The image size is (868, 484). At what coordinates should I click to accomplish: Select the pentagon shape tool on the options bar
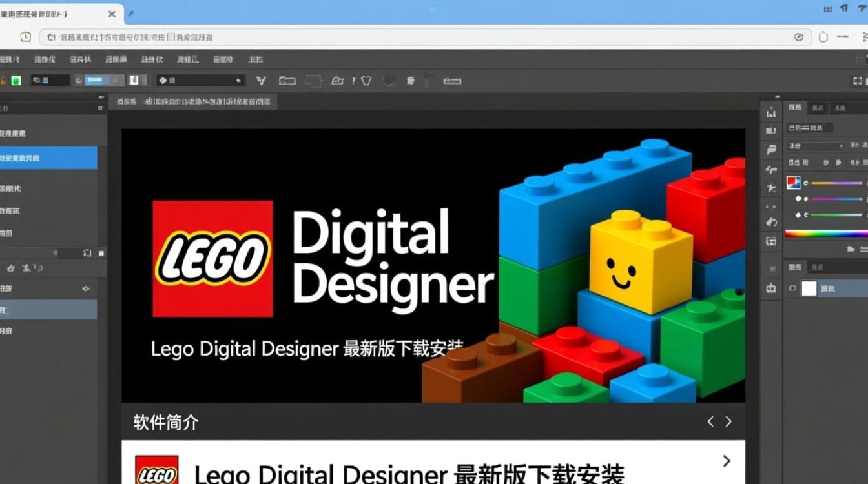click(365, 81)
